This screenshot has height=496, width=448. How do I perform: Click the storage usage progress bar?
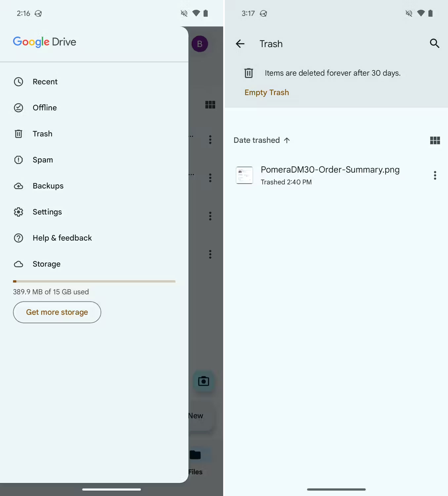[94, 281]
